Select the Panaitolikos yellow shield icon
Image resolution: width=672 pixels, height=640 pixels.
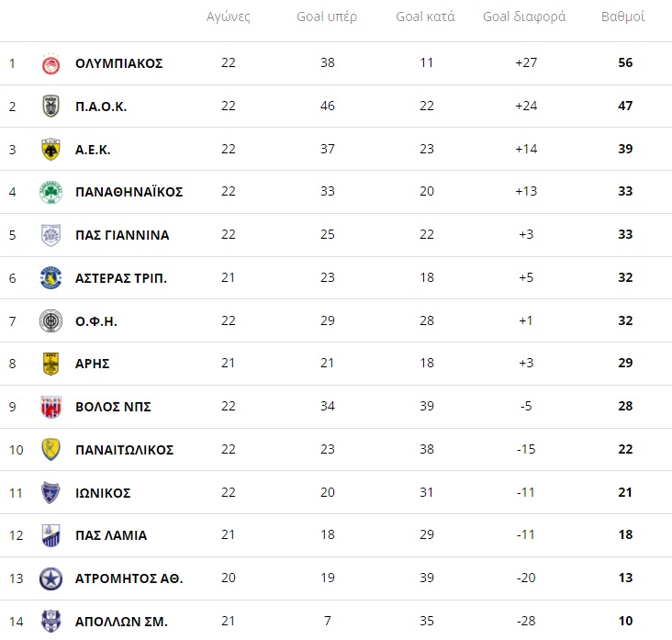[50, 450]
